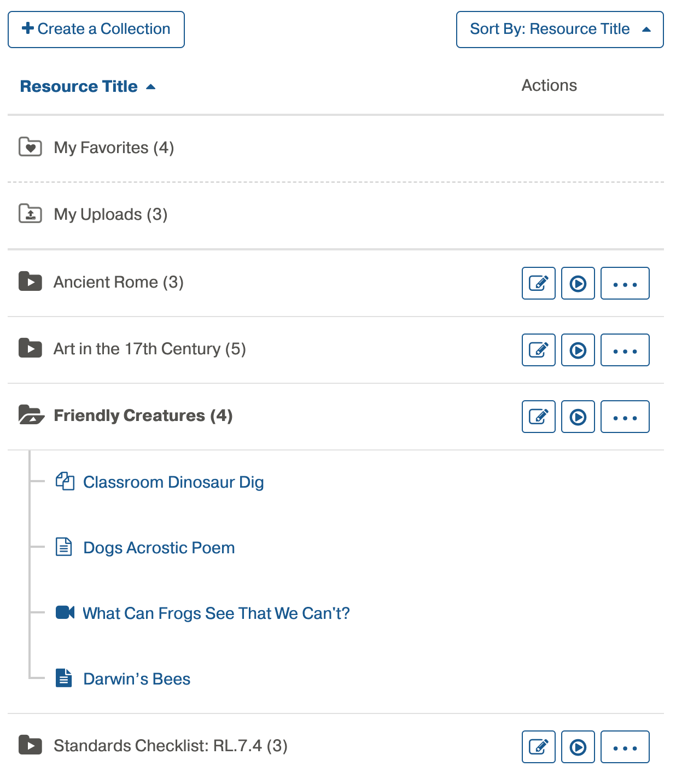Viewport: 676px width, 784px height.
Task: Click the play icon for Ancient Rome
Action: tap(578, 283)
